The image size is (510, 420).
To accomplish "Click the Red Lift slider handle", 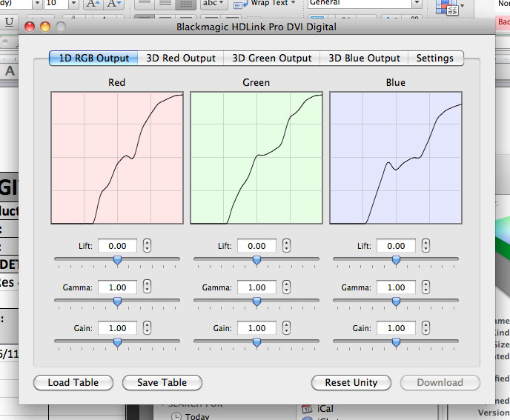I will 117,260.
